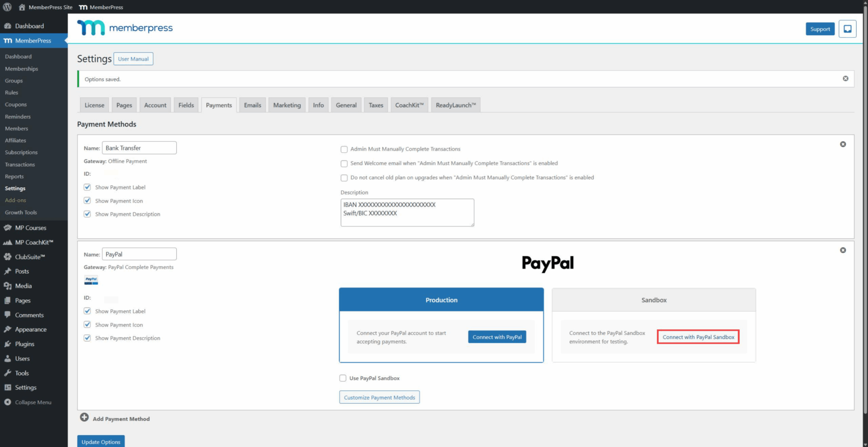868x447 pixels.
Task: Open the MemberPress dashboard logo
Action: coord(125,28)
